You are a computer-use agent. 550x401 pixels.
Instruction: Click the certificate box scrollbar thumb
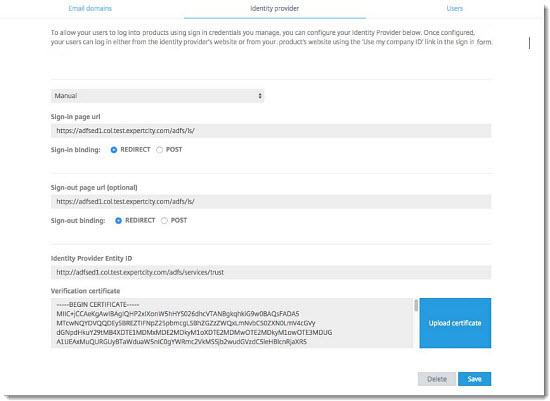coord(416,305)
